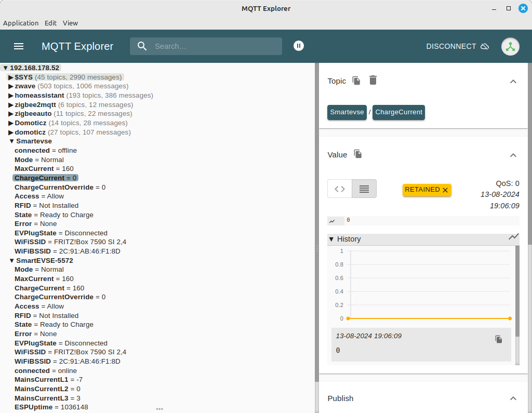Maximize the MQTT Explorer window
This screenshot has height=413, width=532.
509,8
